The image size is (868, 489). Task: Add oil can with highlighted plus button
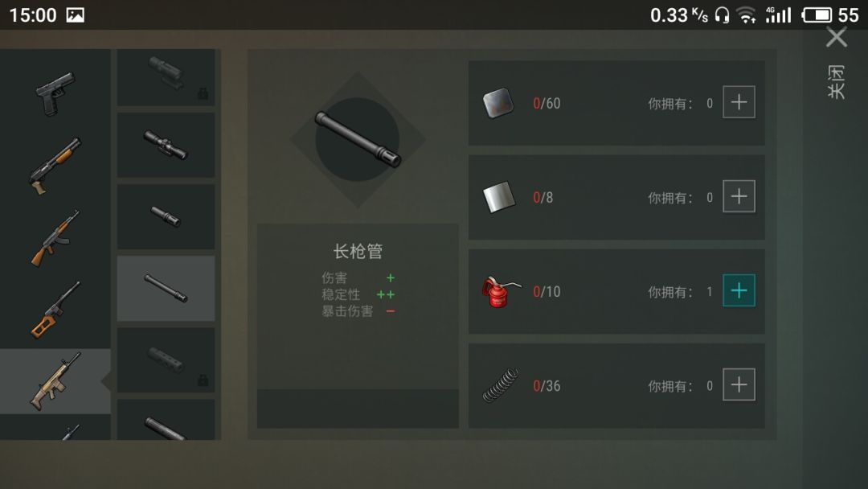[x=739, y=290]
